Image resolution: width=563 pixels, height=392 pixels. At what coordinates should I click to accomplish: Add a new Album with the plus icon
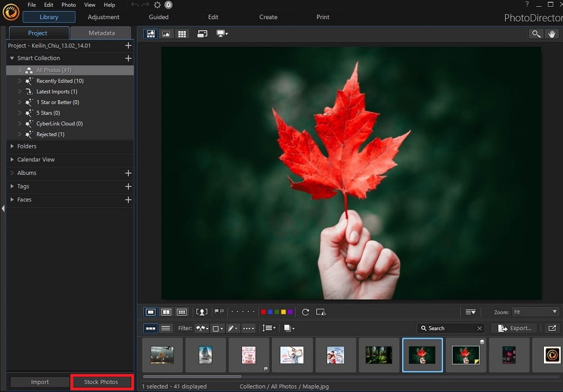[128, 173]
